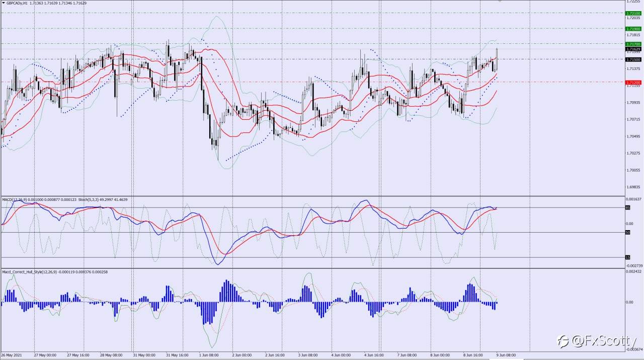This screenshot has width=644, height=360.
Task: Click the 28 May 08:00 label on the time axis
Action: click(x=111, y=355)
